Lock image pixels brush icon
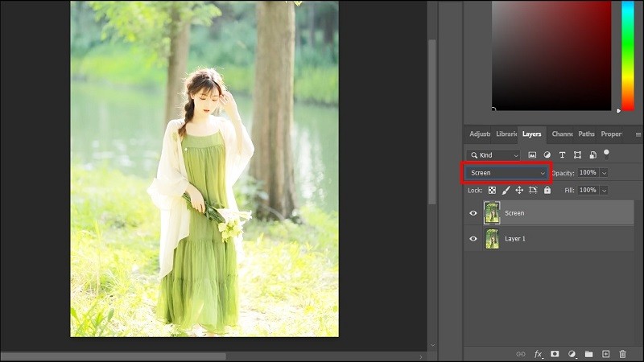 (506, 190)
